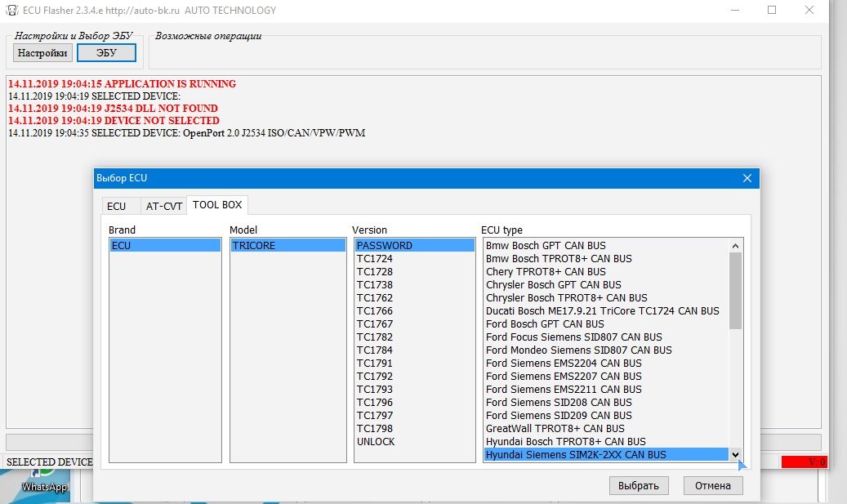The width and height of the screenshot is (847, 504).
Task: Confirm selection with Выбрать button
Action: (x=639, y=486)
